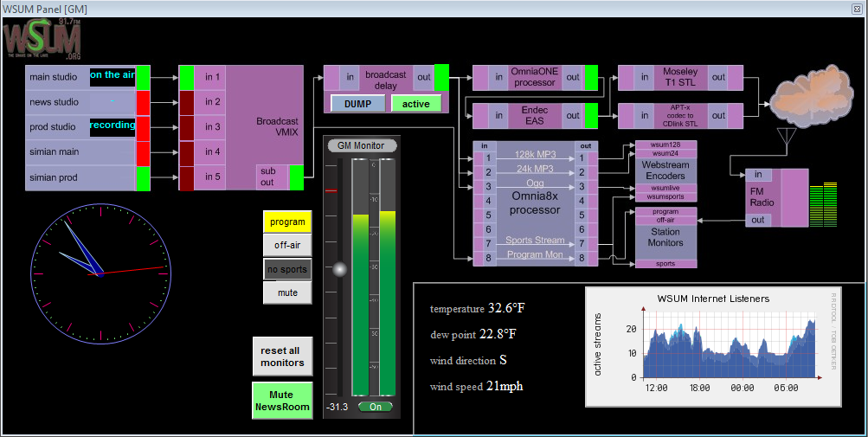Click the wsumlive encoder input
The height and width of the screenshot is (437, 868).
[665, 189]
